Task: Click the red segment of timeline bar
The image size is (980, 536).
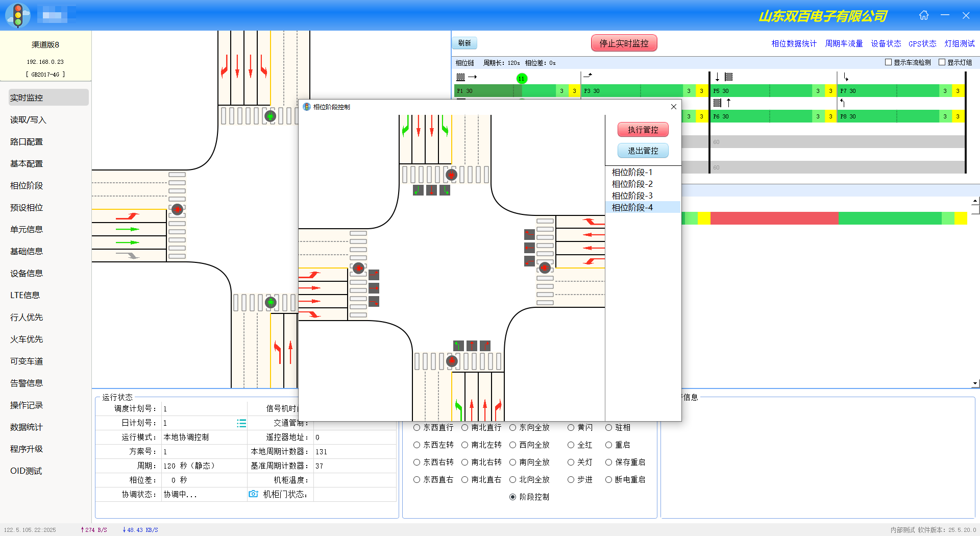Action: (774, 218)
